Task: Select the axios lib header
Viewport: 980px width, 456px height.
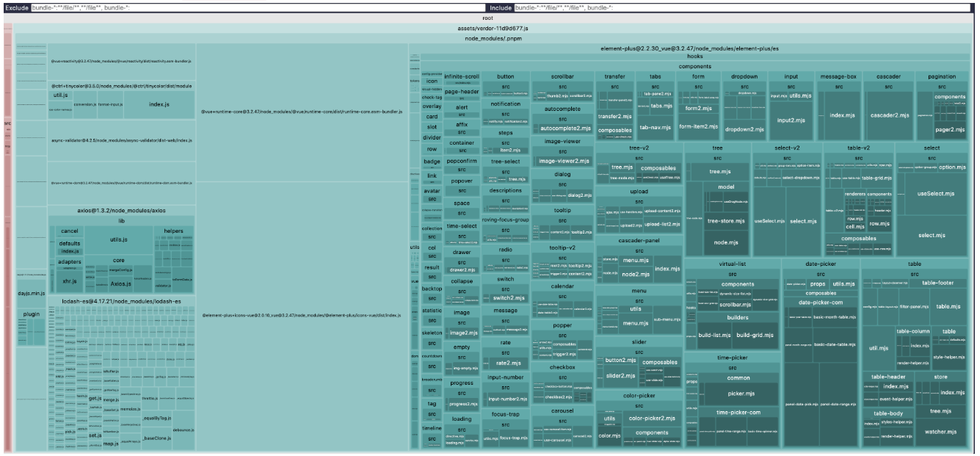Action: point(122,220)
